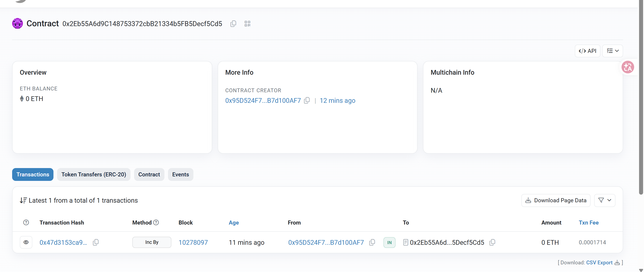
Task: Preview transaction details with eye icon
Action: click(x=26, y=242)
